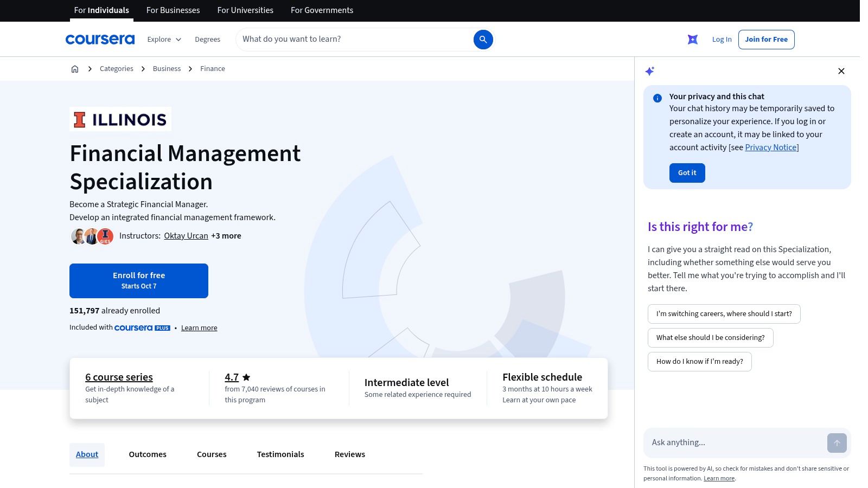
Task: Click the Join for Free button
Action: pos(766,40)
